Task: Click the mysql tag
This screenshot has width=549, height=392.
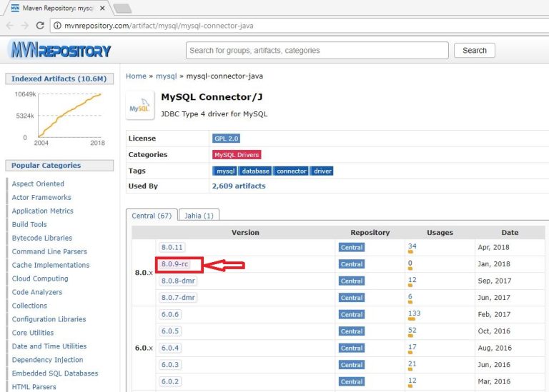Action: click(x=225, y=171)
